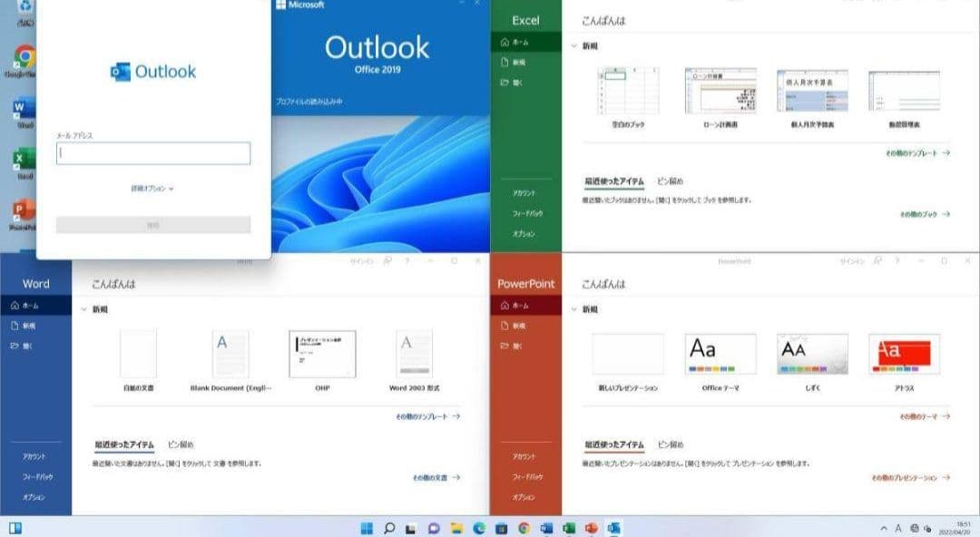Image resolution: width=980 pixels, height=537 pixels.
Task: Open アカウント in the Excel sidebar
Action: coord(526,192)
